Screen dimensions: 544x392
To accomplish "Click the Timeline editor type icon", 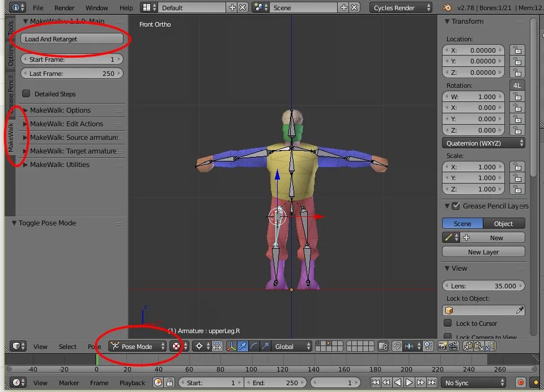I will pyautogui.click(x=18, y=382).
